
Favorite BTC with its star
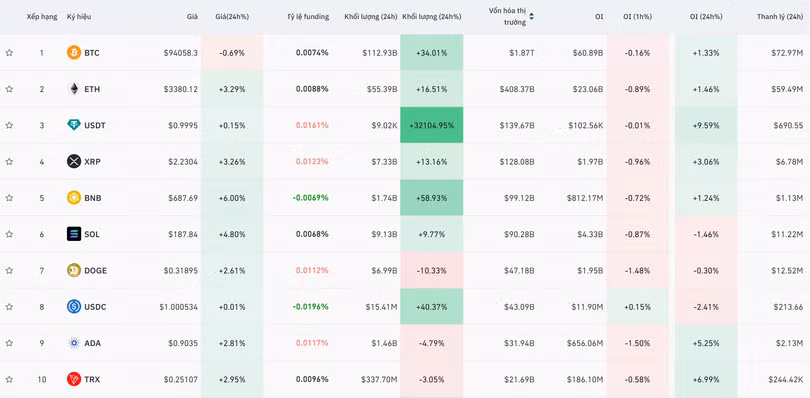coord(9,53)
